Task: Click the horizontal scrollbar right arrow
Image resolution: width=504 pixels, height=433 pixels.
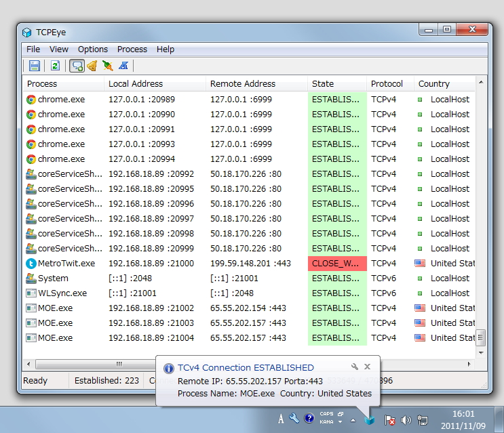Action: (469, 364)
